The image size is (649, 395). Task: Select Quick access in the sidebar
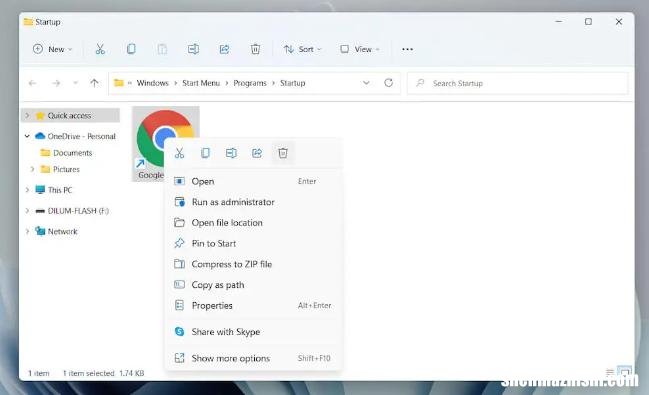pos(69,116)
